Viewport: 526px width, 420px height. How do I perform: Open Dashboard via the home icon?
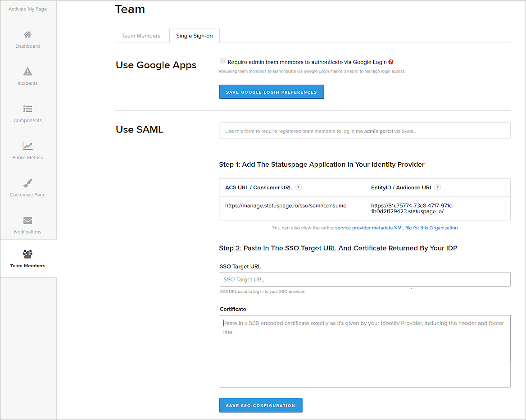pos(27,35)
